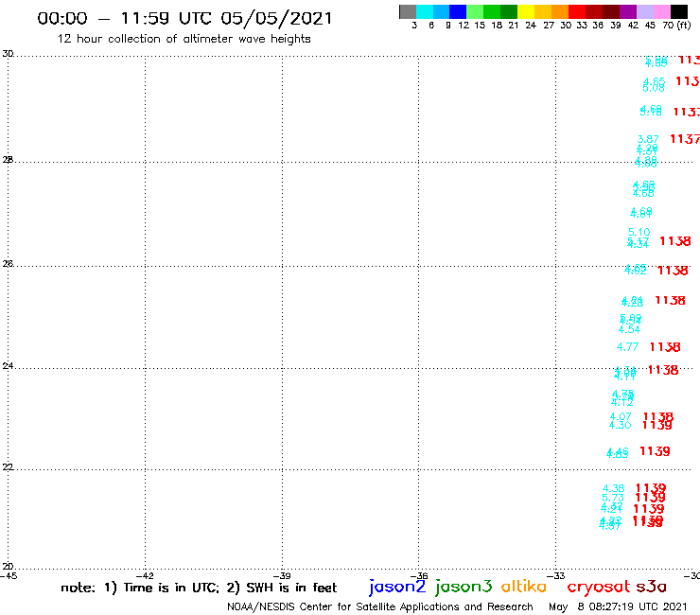Click the green "jason3" satellite label
The image size is (700, 615).
click(x=464, y=587)
